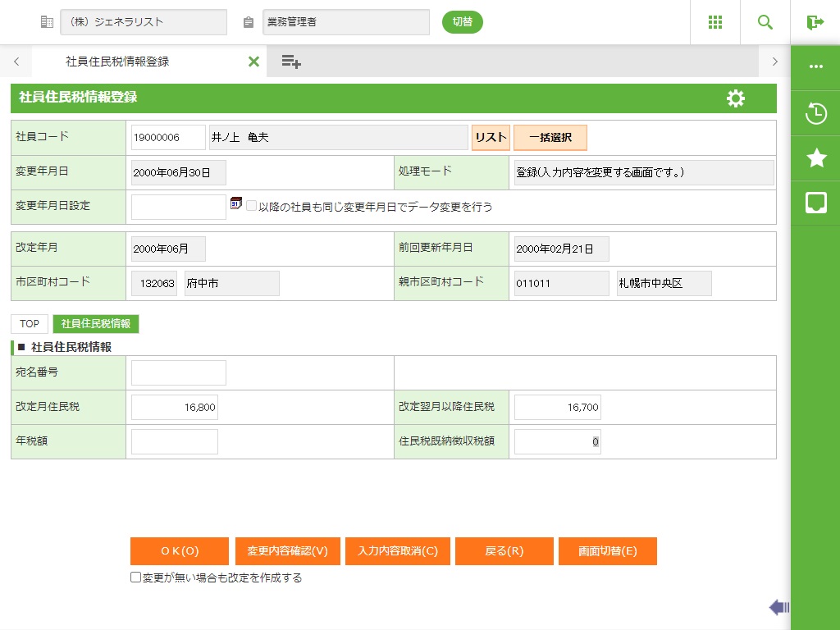This screenshot has height=630, width=840.
Task: Open the history clock icon in sidebar
Action: (x=815, y=113)
